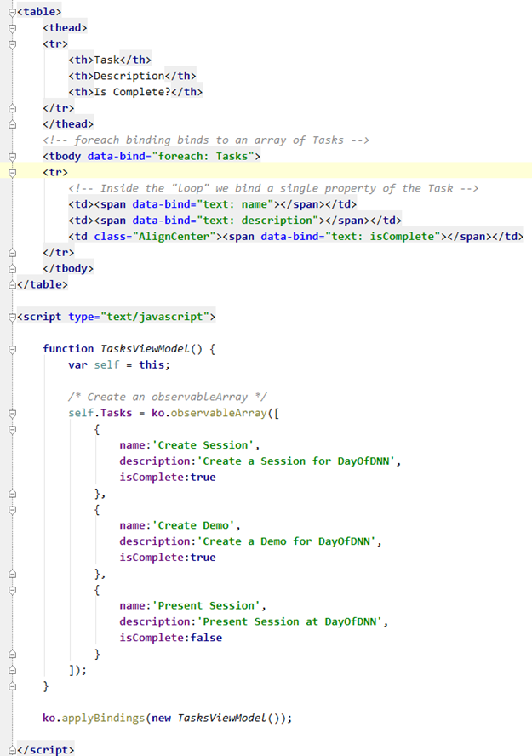Click the binding value "text: isComplete"
This screenshot has height=756, width=532.
pos(383,237)
